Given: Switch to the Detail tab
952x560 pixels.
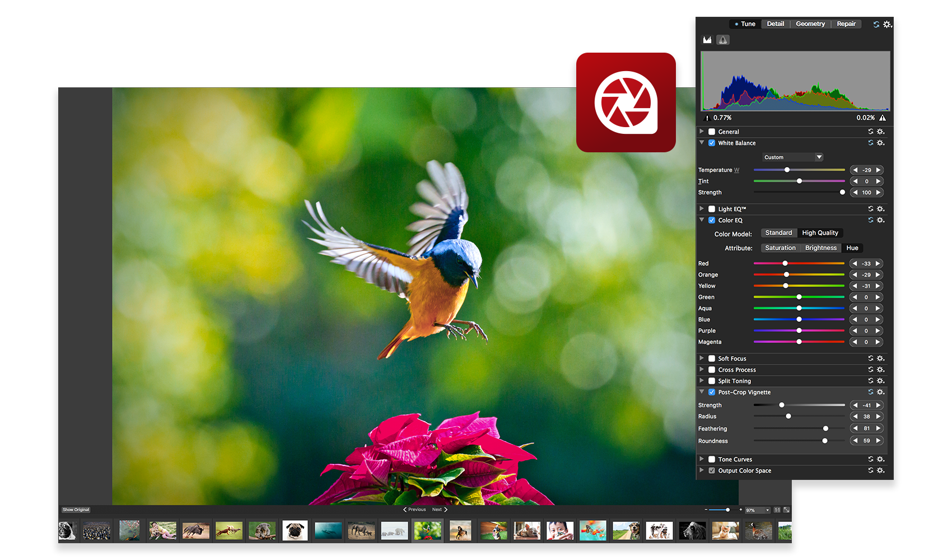Looking at the screenshot, I should point(775,24).
